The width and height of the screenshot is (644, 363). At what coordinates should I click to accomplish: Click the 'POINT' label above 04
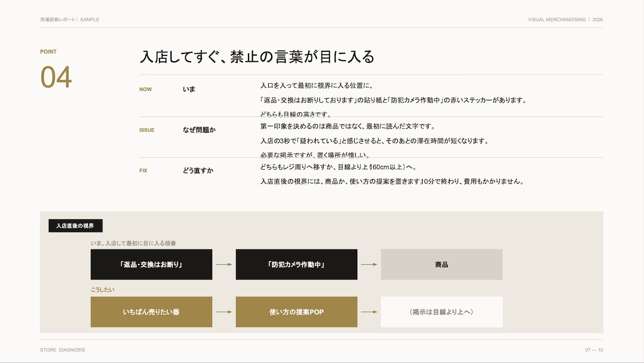(x=49, y=52)
